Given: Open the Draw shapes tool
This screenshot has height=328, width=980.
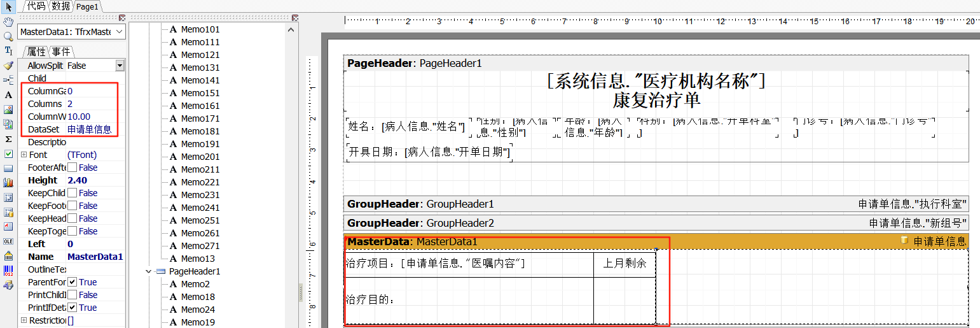Looking at the screenshot, I should (x=8, y=285).
